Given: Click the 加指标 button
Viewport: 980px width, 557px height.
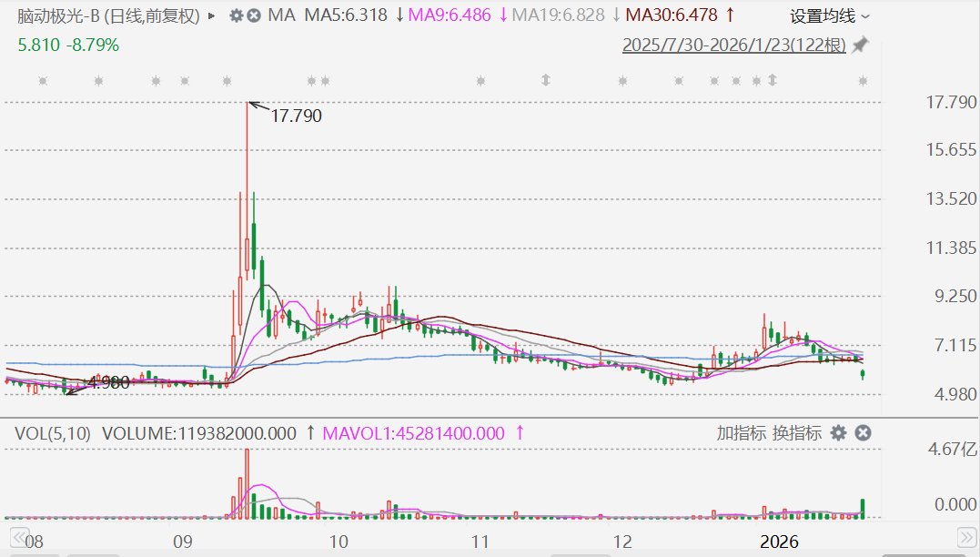Looking at the screenshot, I should tap(742, 432).
